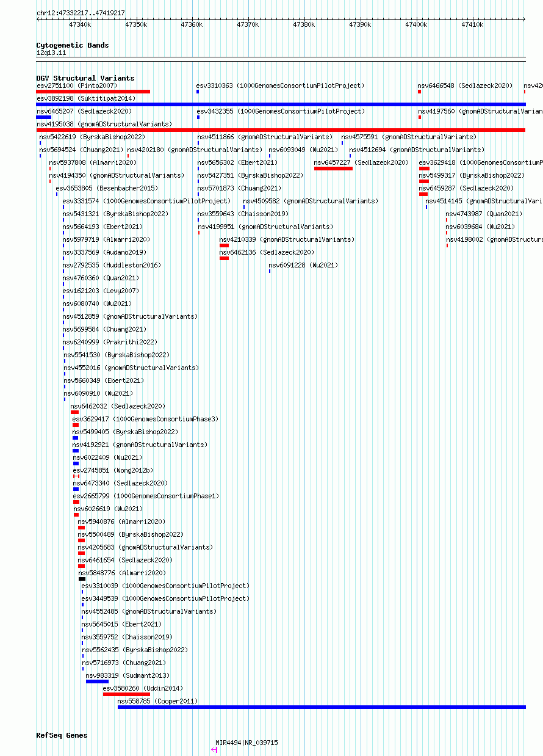Click the 47370k ruler position label
Viewport: 543px width, 756px height.
(248, 24)
